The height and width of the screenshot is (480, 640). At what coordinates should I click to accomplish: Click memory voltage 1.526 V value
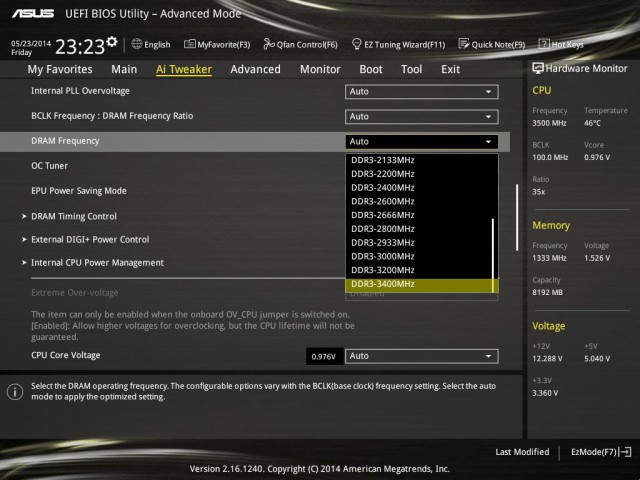point(597,258)
